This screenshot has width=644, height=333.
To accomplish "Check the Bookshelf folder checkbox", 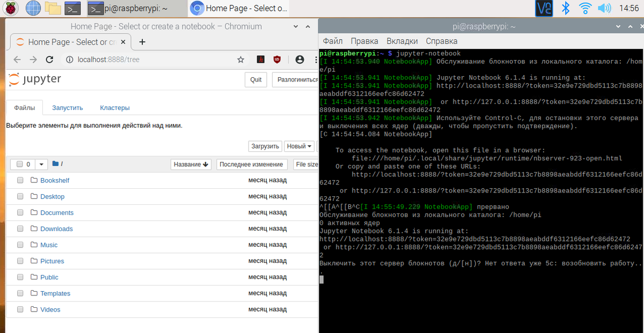I will click(x=20, y=180).
